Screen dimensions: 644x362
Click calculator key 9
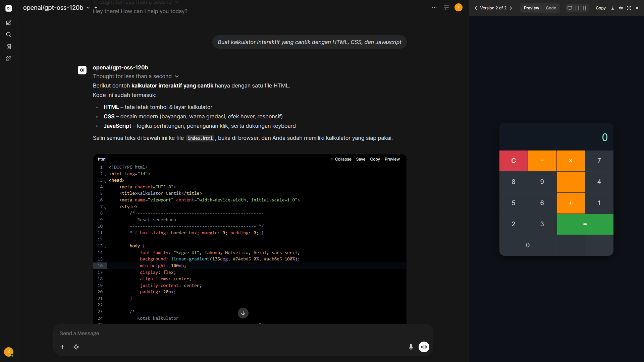pos(542,182)
